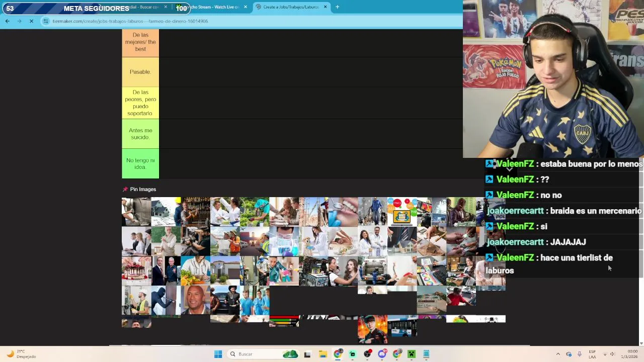
Task: Click the tiermaker.com address bar URL
Action: coord(130,21)
